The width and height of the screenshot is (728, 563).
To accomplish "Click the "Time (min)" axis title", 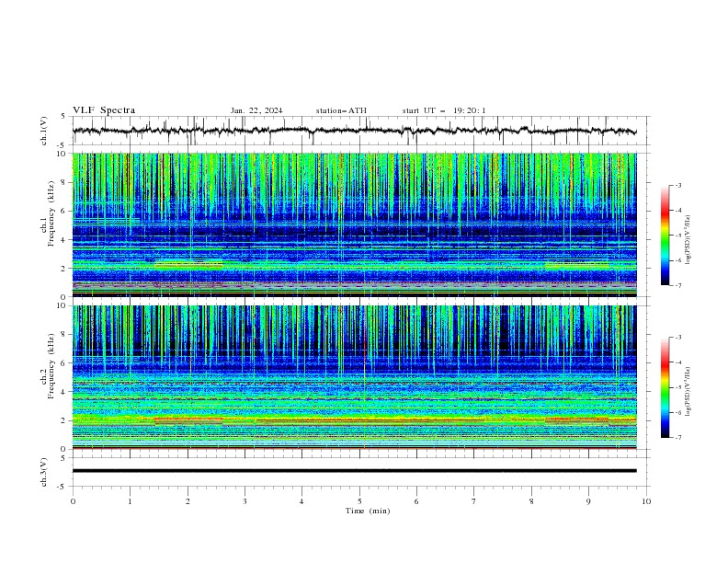I will coord(368,511).
